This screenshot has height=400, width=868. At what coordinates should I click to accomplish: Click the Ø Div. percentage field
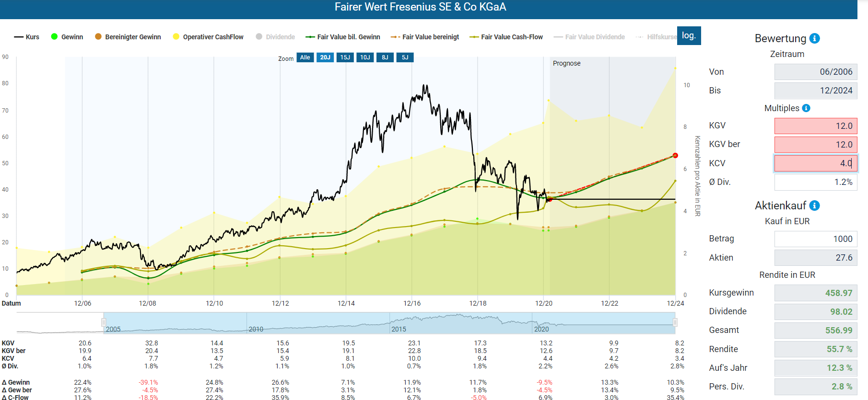816,182
